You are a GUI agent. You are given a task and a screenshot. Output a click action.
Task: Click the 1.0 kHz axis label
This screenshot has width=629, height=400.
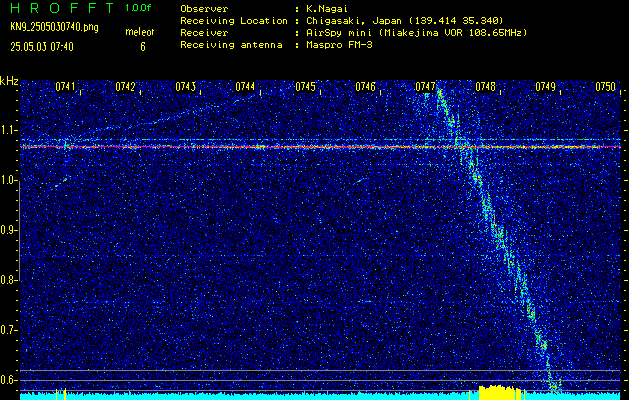tap(8, 180)
